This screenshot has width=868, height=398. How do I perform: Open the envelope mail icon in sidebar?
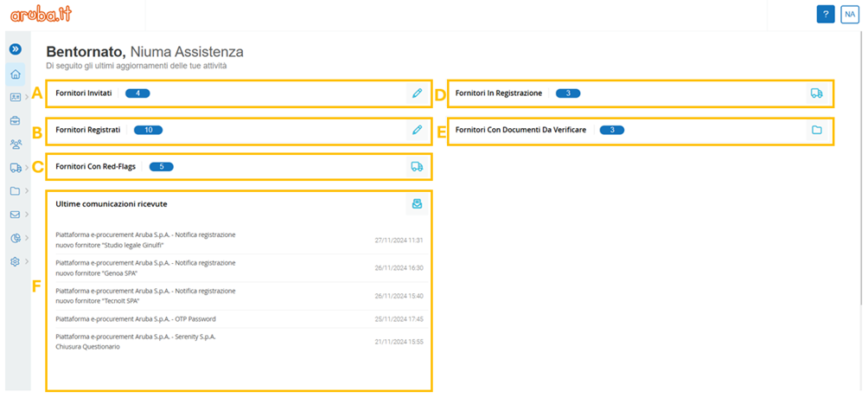click(x=16, y=215)
